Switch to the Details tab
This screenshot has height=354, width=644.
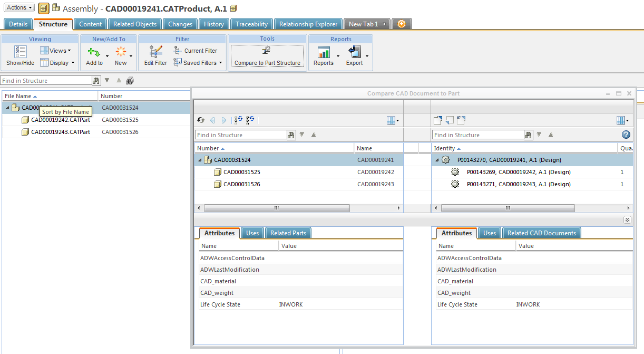click(18, 24)
